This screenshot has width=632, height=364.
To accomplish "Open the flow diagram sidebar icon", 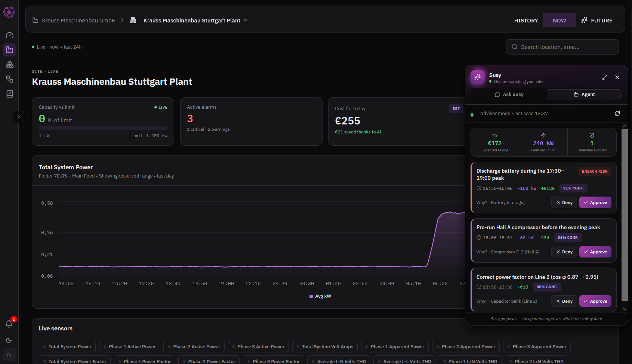I will point(10,79).
